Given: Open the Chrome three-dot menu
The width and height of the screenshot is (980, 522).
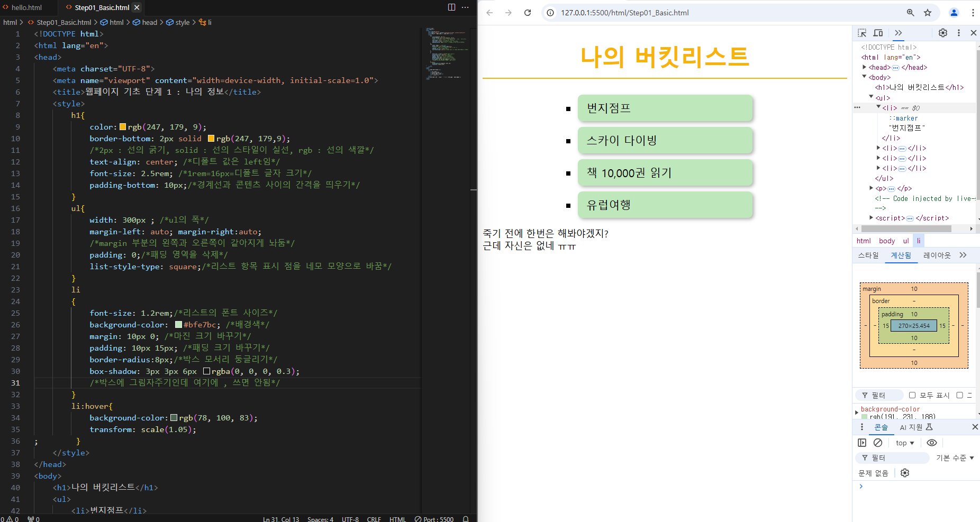Looking at the screenshot, I should (x=973, y=13).
